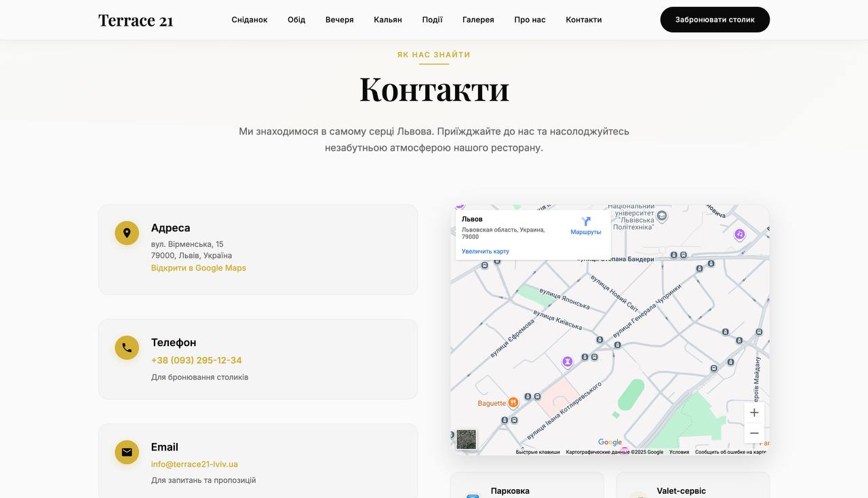The height and width of the screenshot is (498, 868).
Task: Click the Телефон card title
Action: 174,343
